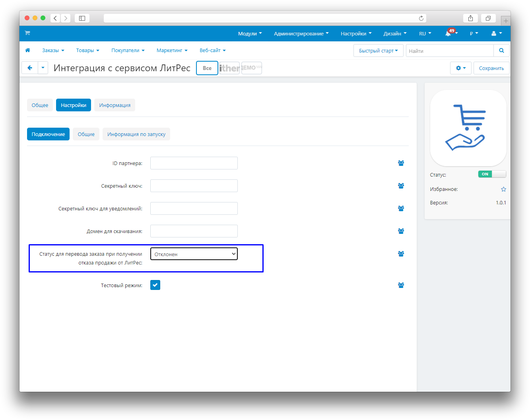Screen dimensions: 530x420
Task: Click storefront icon beside ID партнера
Action: (x=401, y=163)
